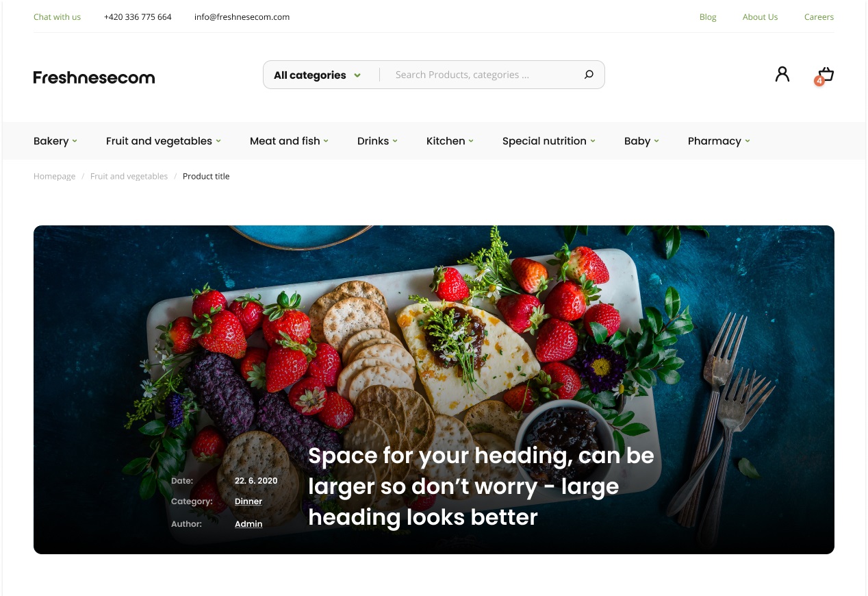The image size is (868, 596).
Task: Go to Homepage breadcrumb
Action: [x=54, y=177]
